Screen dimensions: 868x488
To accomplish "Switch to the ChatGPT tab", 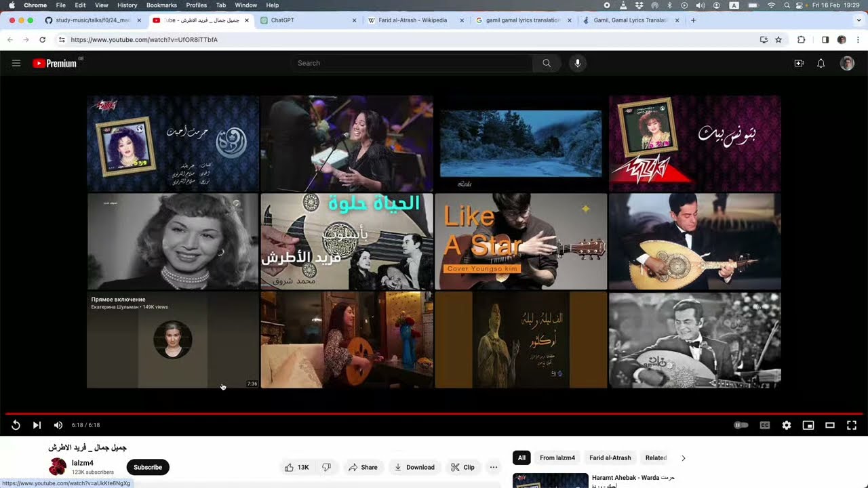I will coord(309,20).
